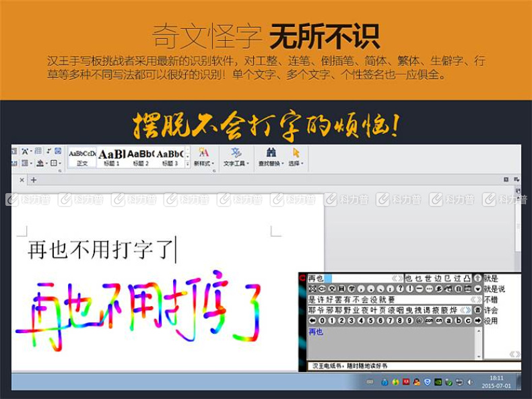
Task: Page homophone row forward with » arrow
Action: point(469,310)
